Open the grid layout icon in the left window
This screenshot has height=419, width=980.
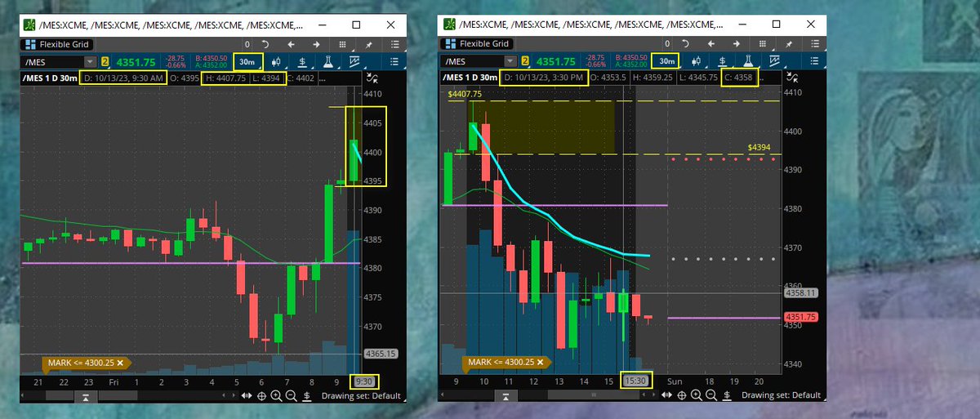point(344,44)
